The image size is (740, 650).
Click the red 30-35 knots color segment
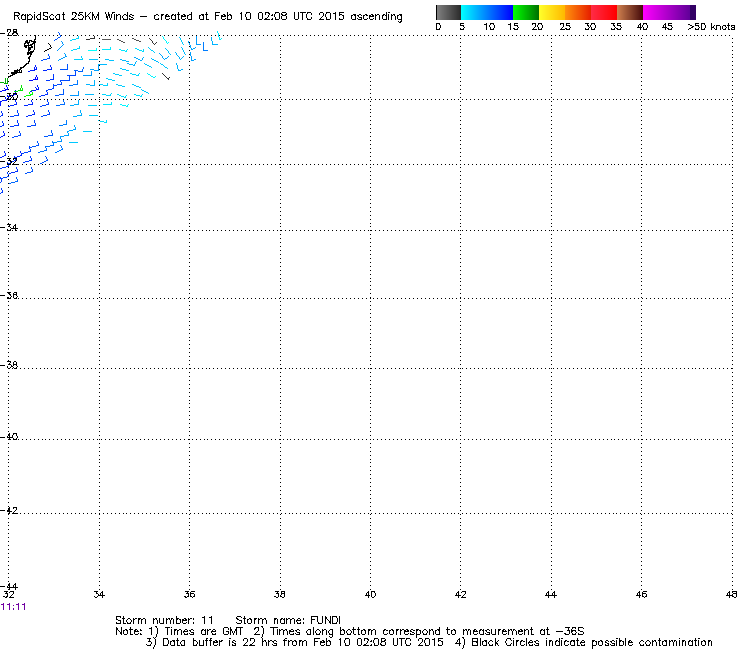click(604, 12)
